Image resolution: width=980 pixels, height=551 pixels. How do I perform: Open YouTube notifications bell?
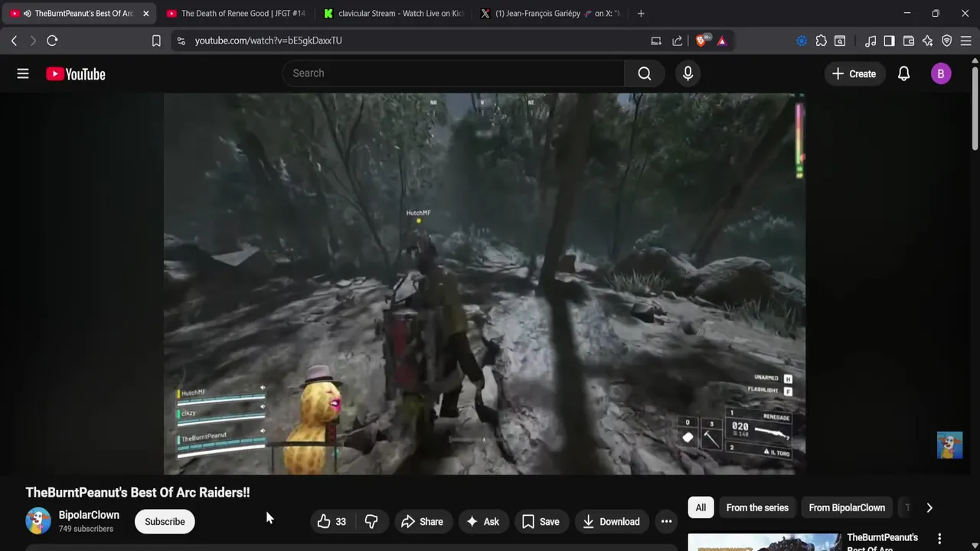pos(903,73)
